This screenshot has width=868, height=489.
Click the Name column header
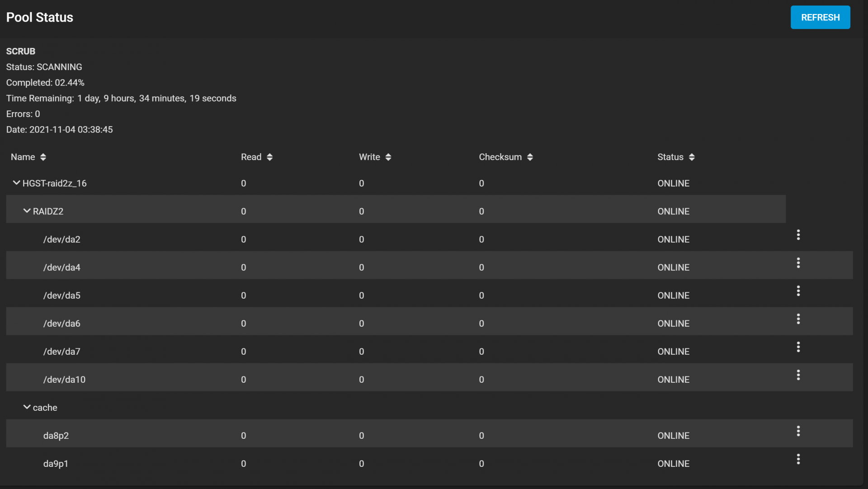(x=23, y=157)
